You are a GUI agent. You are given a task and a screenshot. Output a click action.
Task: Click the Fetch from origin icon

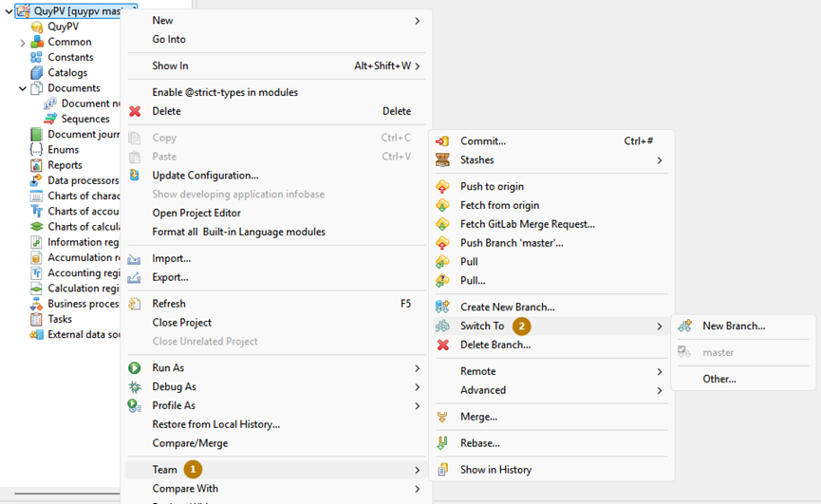(x=442, y=206)
